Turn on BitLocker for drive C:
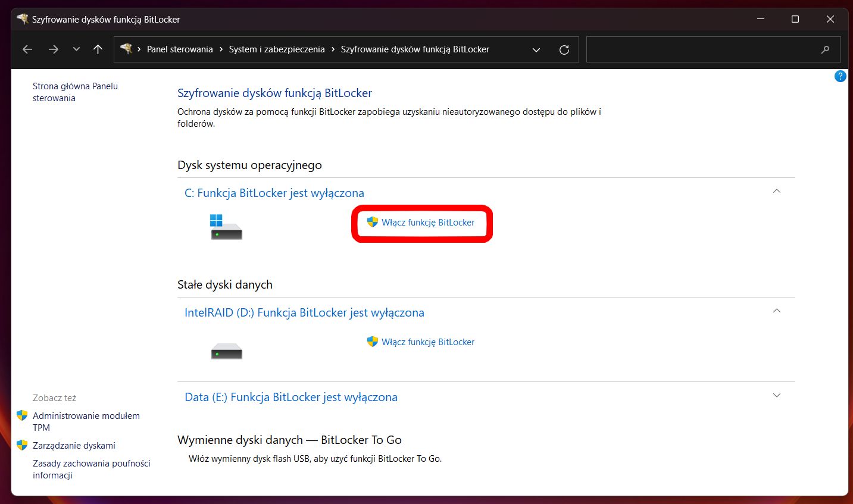This screenshot has width=853, height=504. [x=428, y=223]
